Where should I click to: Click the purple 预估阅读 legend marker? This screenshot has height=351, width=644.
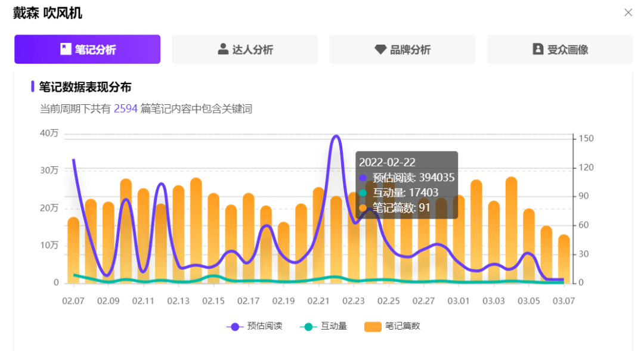click(x=234, y=327)
